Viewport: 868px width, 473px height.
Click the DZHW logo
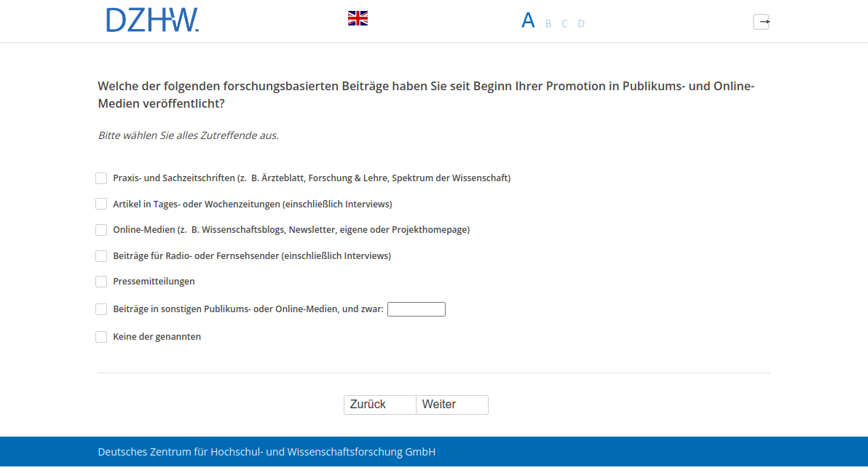tap(152, 20)
